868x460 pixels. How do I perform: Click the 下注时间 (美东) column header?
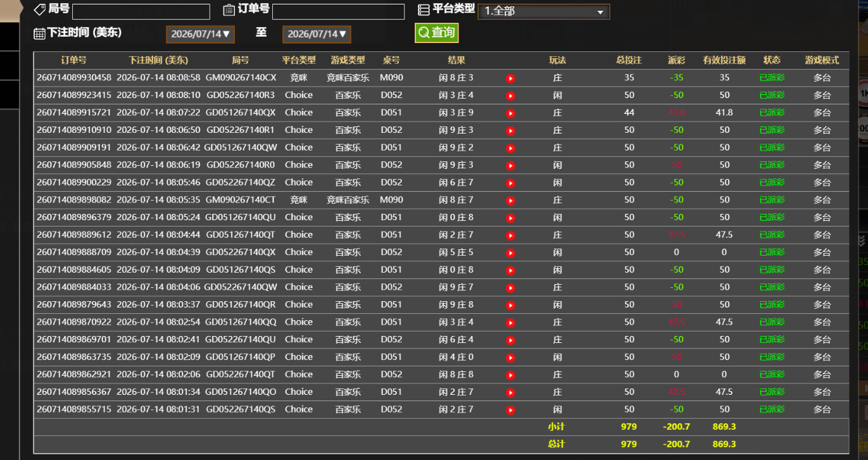(x=158, y=60)
